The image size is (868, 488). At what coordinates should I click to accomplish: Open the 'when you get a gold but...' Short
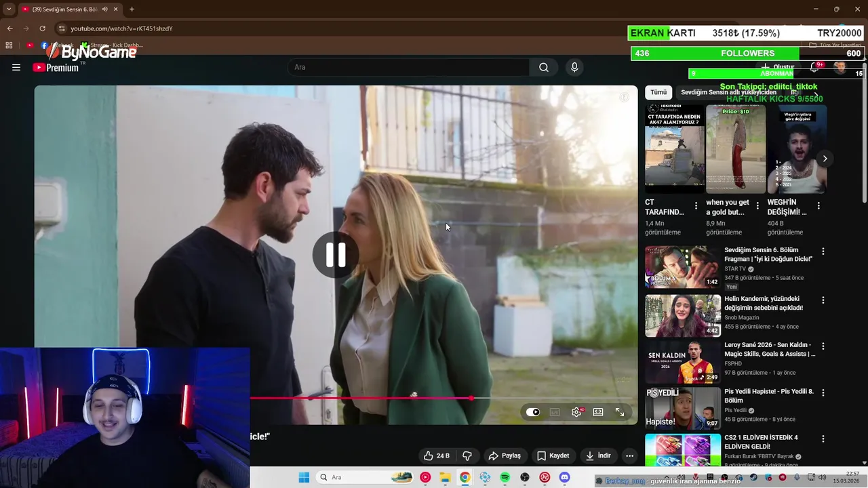[x=736, y=149]
